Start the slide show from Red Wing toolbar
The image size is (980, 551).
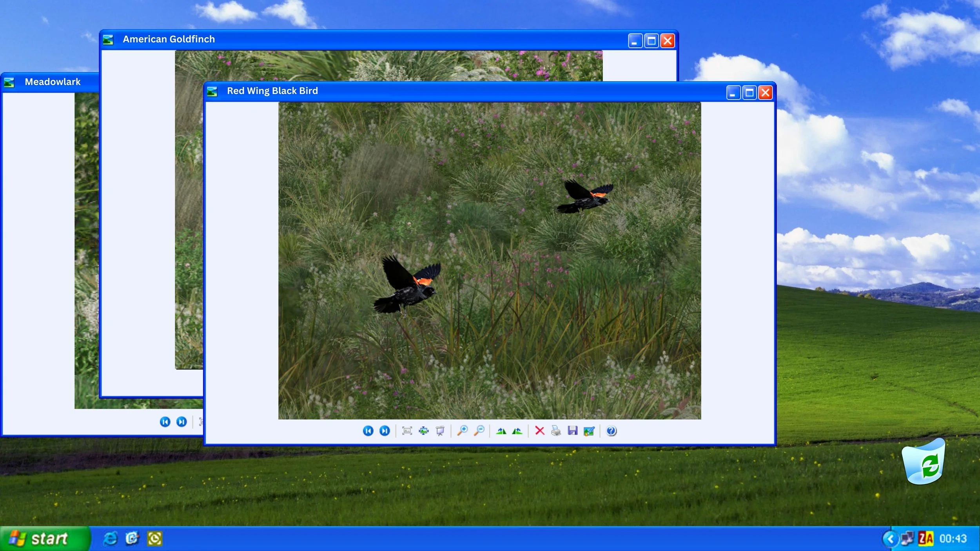tap(440, 431)
